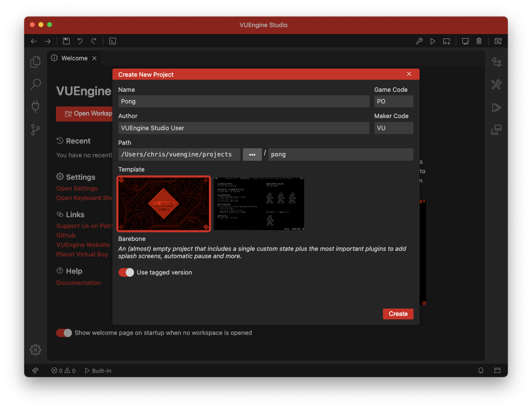Screen dimensions: 532x409
Task: Click the Redo icon in toolbar
Action: [93, 41]
